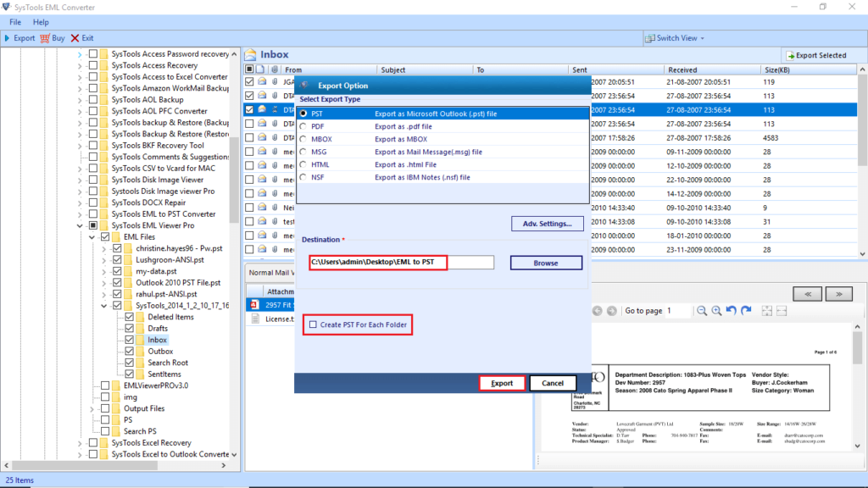Click the Buy shopping cart icon
Viewport: 868px width, 488px height.
tap(44, 37)
